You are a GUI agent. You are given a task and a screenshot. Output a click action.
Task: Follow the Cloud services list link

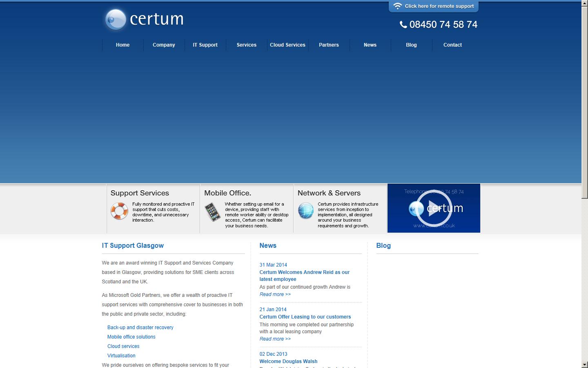[123, 346]
